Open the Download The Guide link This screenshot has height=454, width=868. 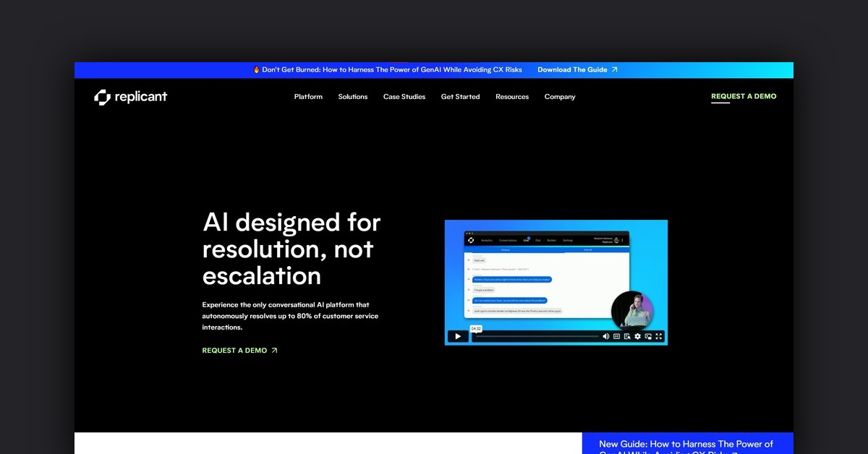[572, 70]
